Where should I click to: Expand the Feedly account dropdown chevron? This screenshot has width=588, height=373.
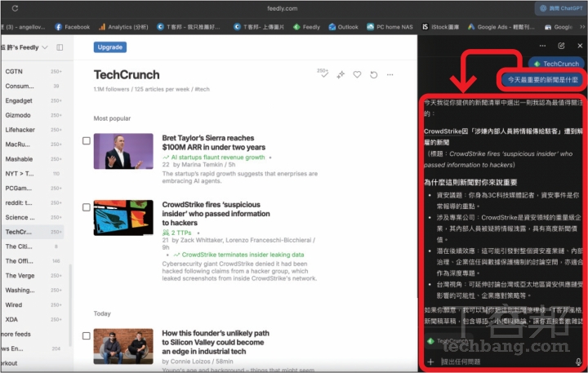(45, 47)
